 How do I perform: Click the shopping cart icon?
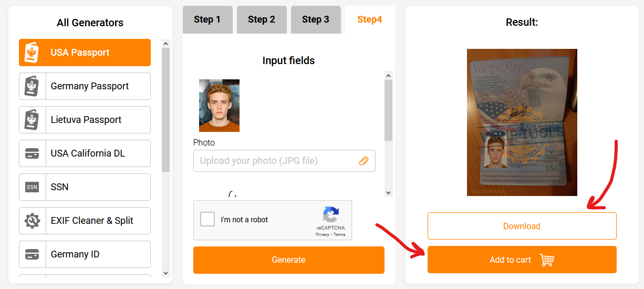click(x=547, y=260)
